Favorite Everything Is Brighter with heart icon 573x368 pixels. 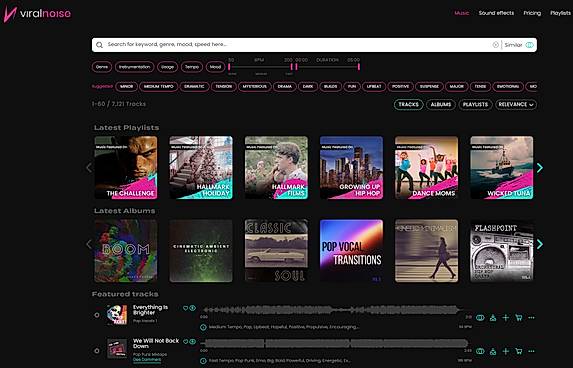tap(185, 308)
